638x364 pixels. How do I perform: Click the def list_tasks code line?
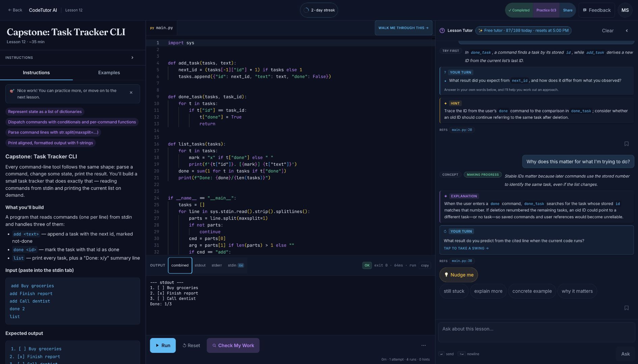point(196,144)
